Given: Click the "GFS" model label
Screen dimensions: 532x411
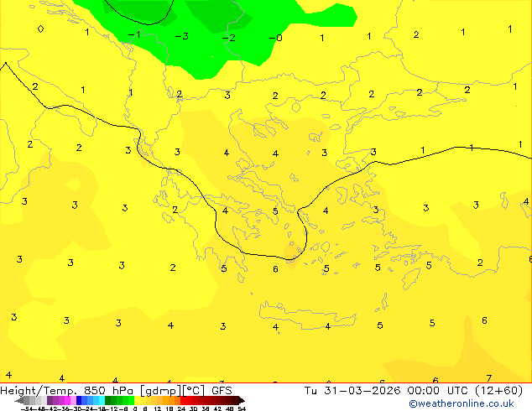Looking at the screenshot, I should click(x=222, y=391).
